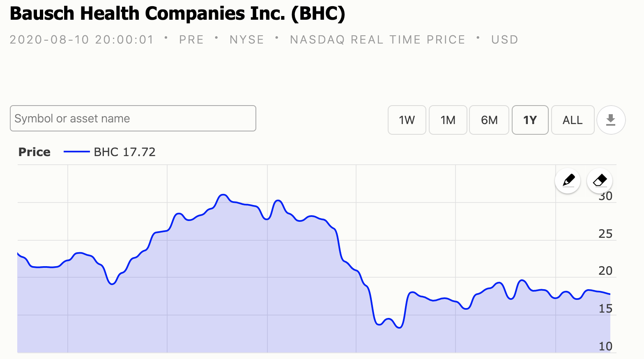Select the chart's lowest trough near 13
644x359 pixels.
point(400,327)
